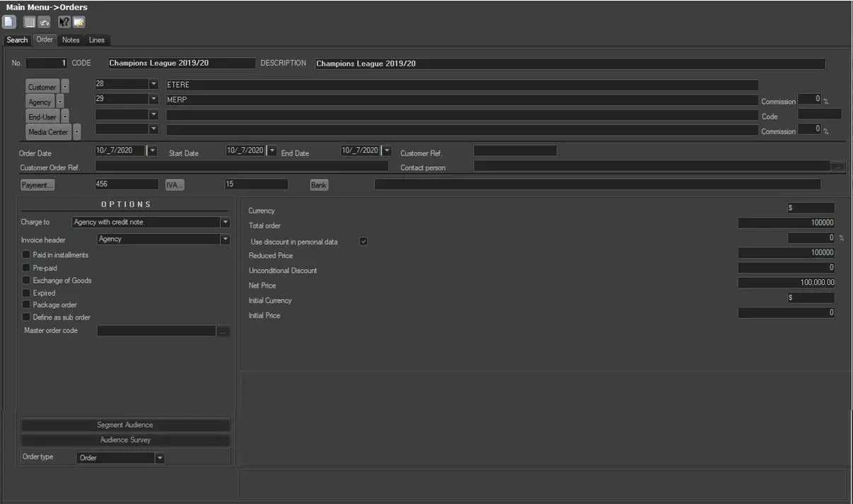The image size is (853, 504).
Task: Open the Order Date calendar dropdown
Action: 152,151
